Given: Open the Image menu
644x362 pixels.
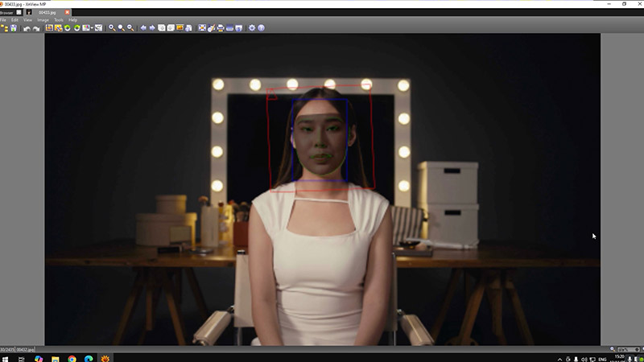Looking at the screenshot, I should click(43, 19).
